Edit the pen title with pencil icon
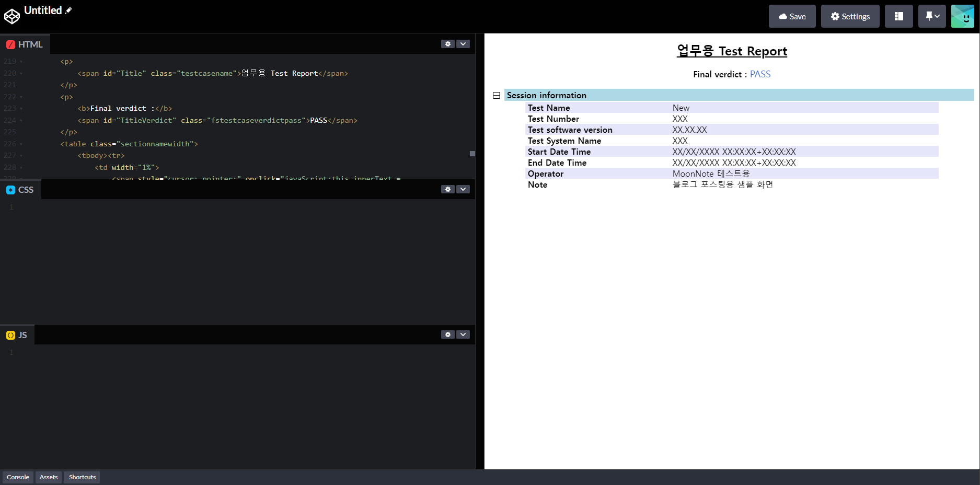The height and width of the screenshot is (485, 980). (68, 10)
